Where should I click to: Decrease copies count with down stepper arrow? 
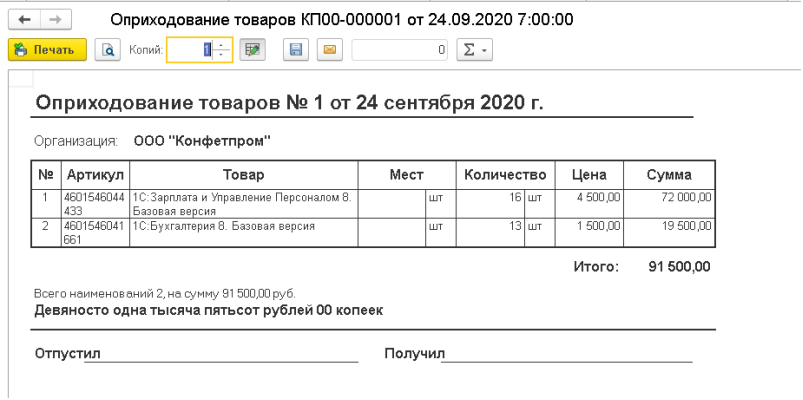click(221, 55)
